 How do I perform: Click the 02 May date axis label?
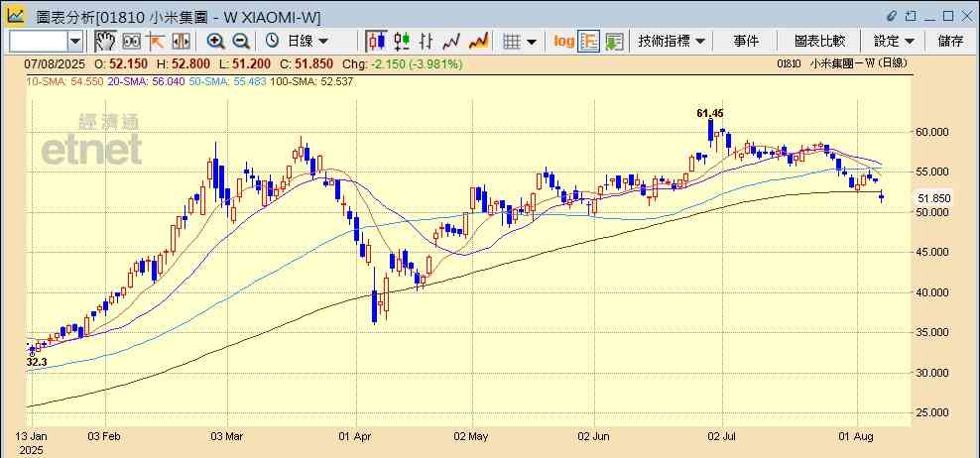(473, 435)
